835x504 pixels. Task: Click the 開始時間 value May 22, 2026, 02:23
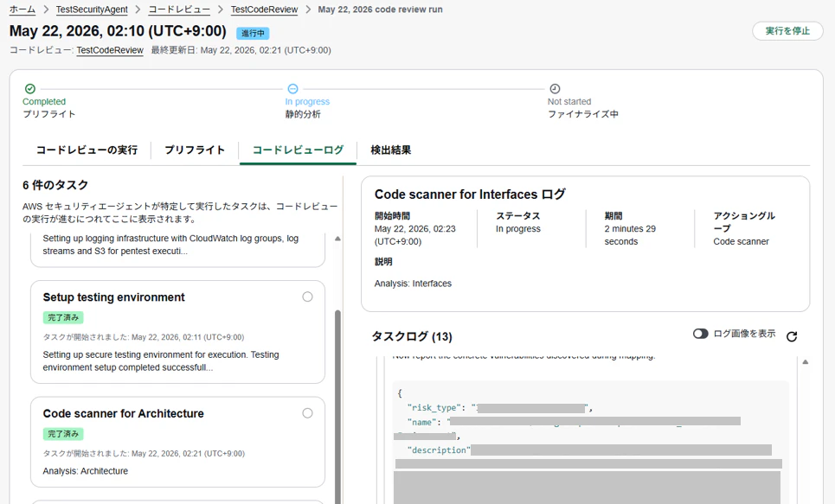(414, 234)
